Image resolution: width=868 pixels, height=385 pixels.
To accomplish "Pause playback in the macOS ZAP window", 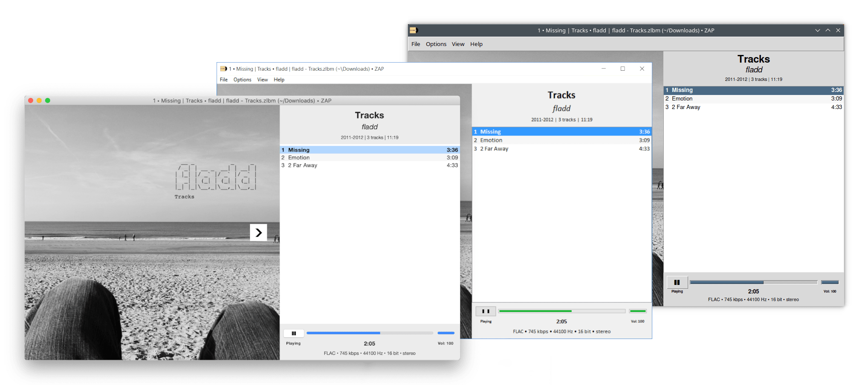I will (x=294, y=333).
